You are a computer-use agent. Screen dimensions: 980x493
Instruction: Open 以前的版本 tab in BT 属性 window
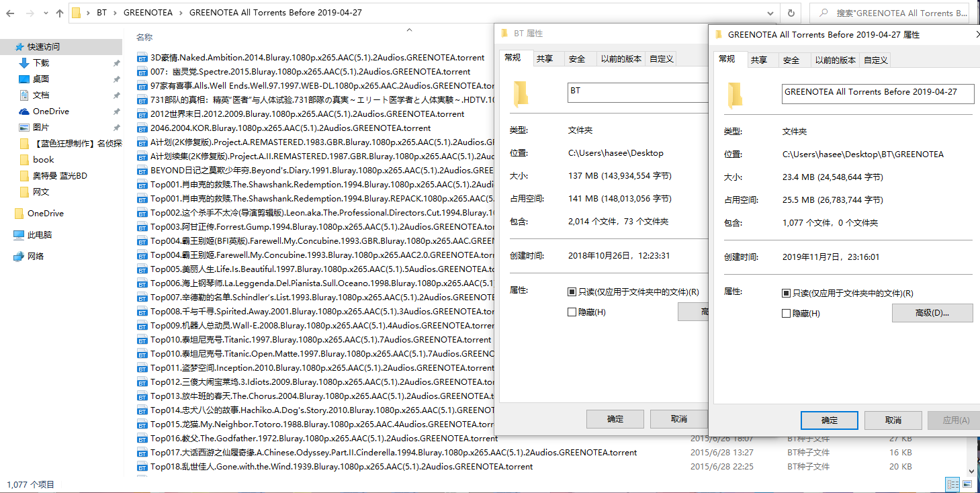[621, 59]
